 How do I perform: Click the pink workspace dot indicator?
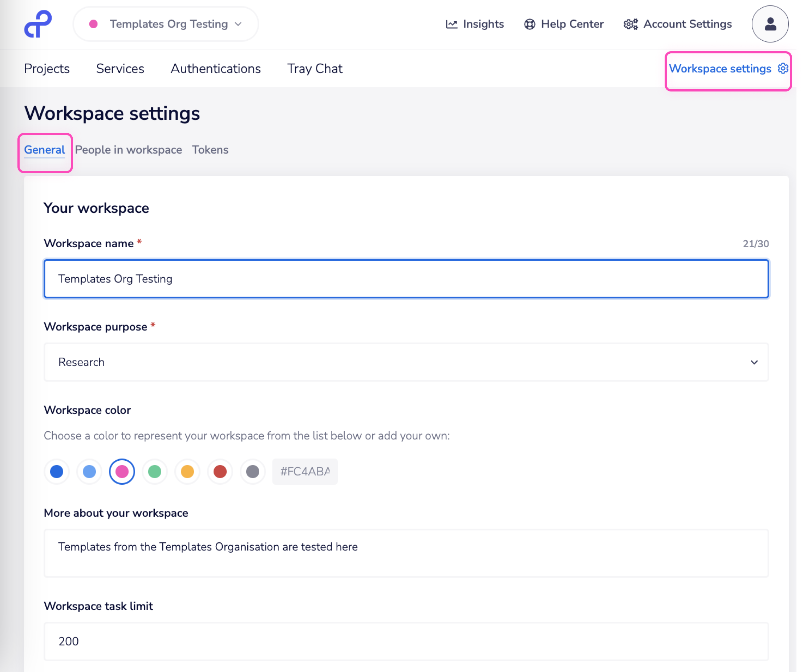(x=93, y=24)
